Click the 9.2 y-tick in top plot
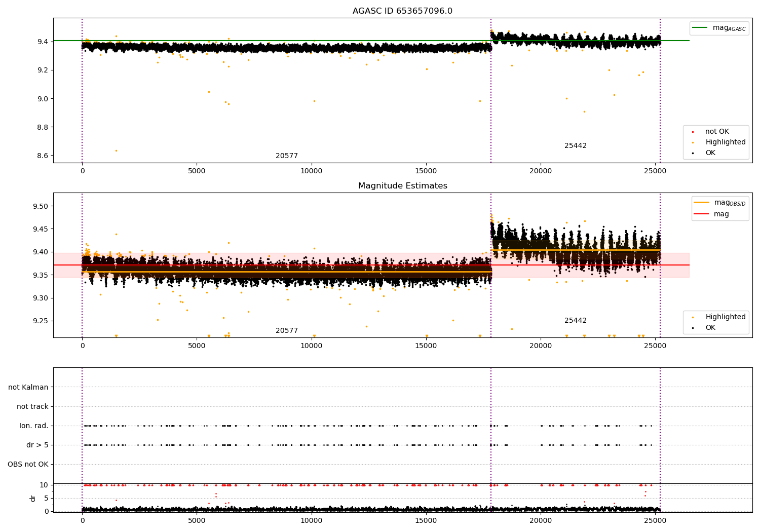Viewport: 760px width, 532px height. coord(43,70)
